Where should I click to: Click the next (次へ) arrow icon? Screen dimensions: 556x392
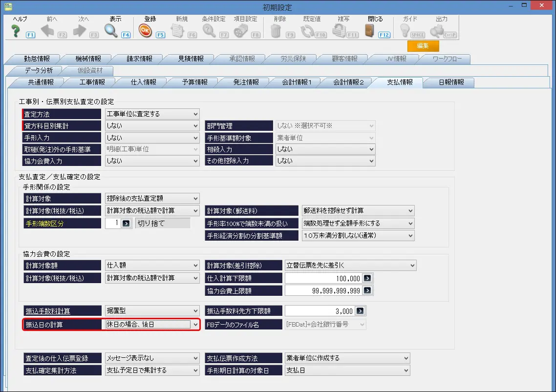pos(80,31)
